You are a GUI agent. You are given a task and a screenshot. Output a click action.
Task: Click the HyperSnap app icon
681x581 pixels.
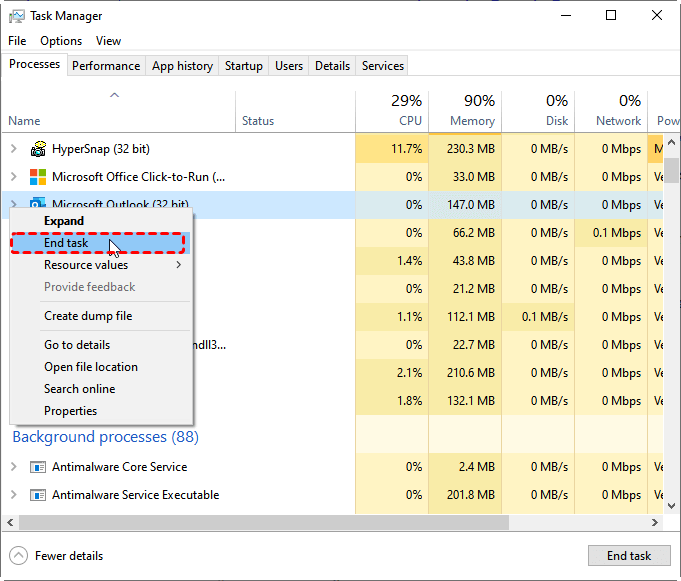[x=38, y=149]
